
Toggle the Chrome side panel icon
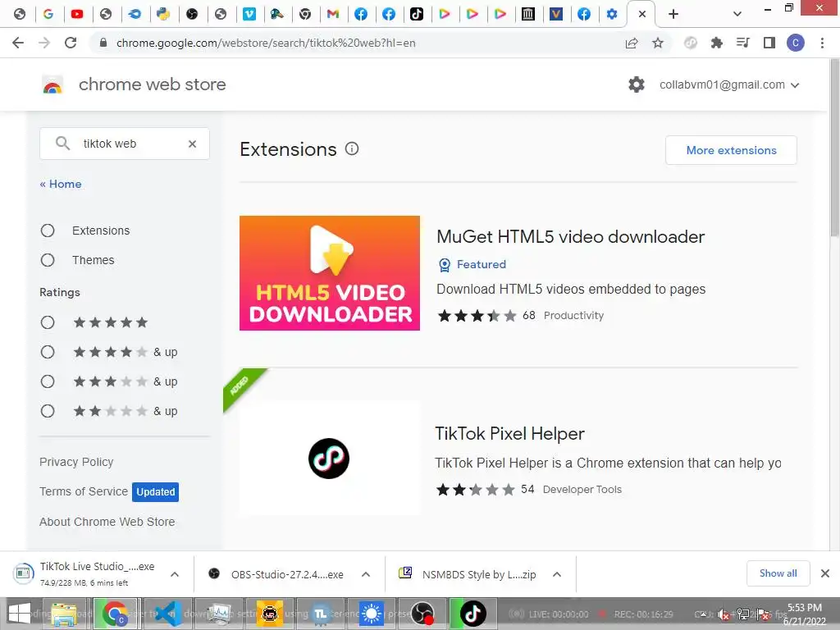[x=769, y=43]
